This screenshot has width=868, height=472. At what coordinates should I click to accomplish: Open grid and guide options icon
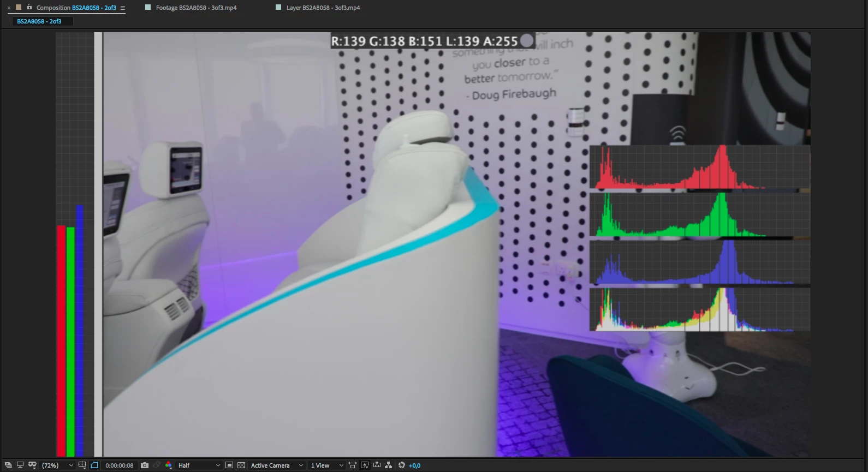82,465
